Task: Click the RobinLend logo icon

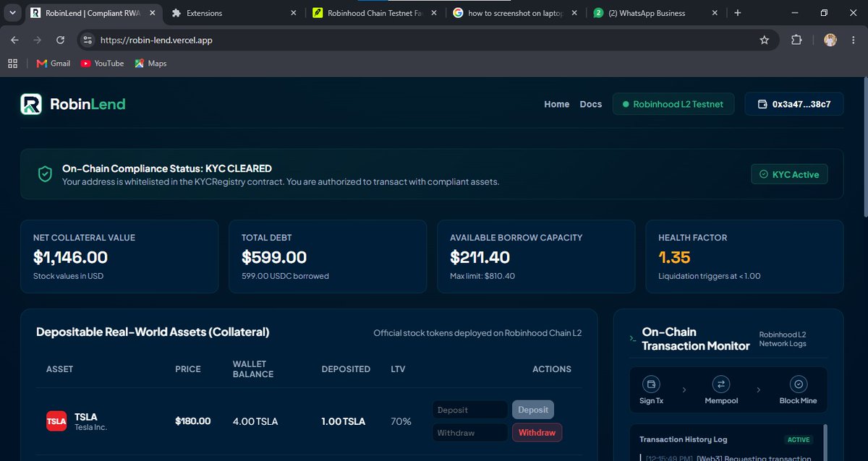Action: pos(31,104)
